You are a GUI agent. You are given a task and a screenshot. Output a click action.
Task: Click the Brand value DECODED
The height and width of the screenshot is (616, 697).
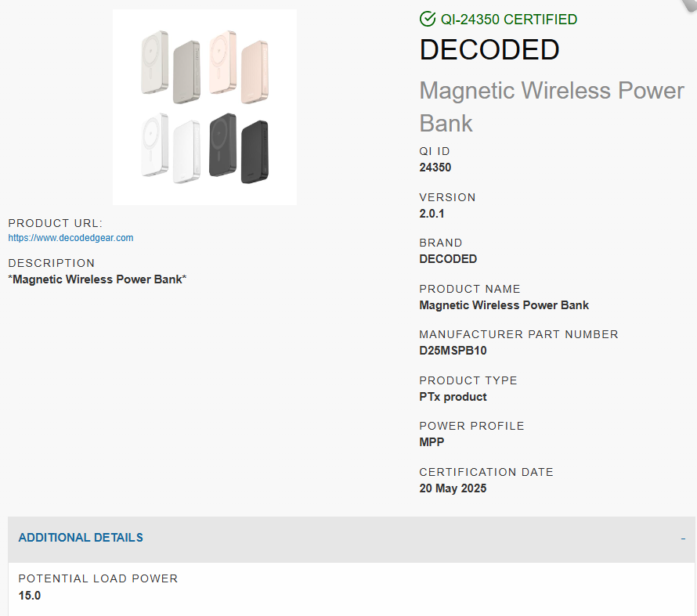pos(448,259)
